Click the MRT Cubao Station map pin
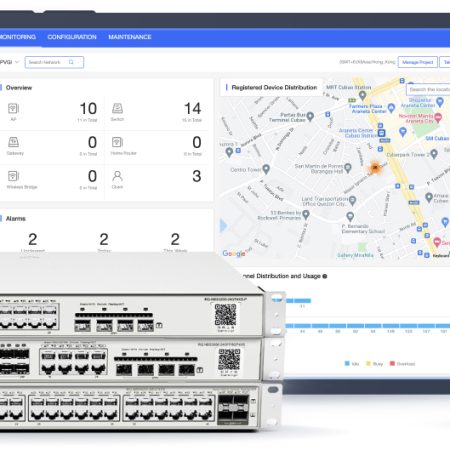 [x=362, y=95]
